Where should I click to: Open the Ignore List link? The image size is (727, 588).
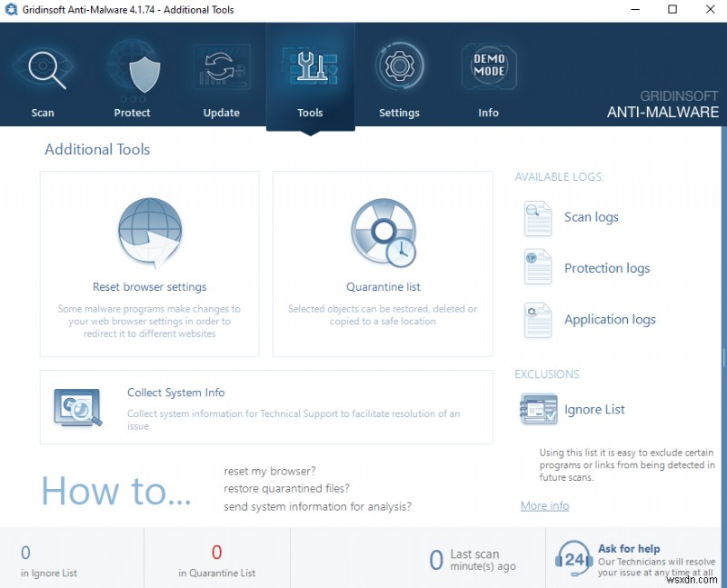(594, 410)
